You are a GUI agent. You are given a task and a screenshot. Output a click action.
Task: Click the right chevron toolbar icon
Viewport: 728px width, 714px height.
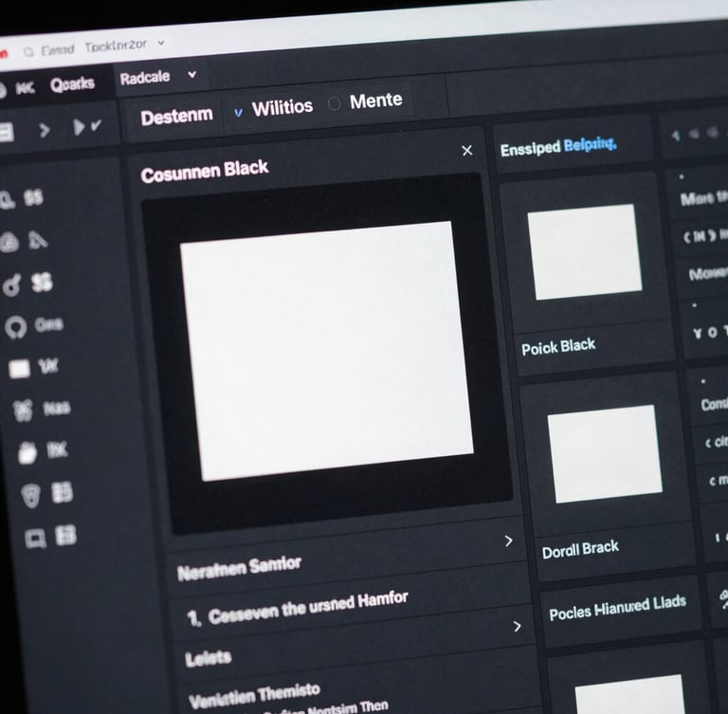(45, 130)
